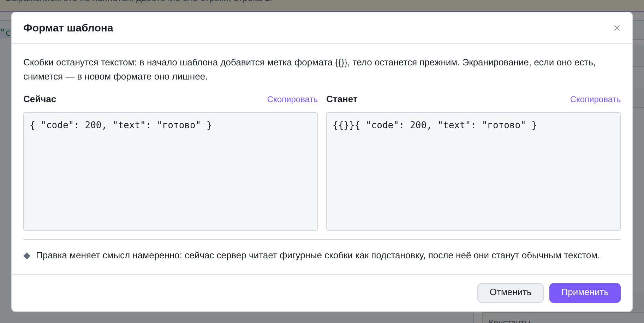
Task: Copy the Сейчас template via Скопировать
Action: (x=292, y=99)
